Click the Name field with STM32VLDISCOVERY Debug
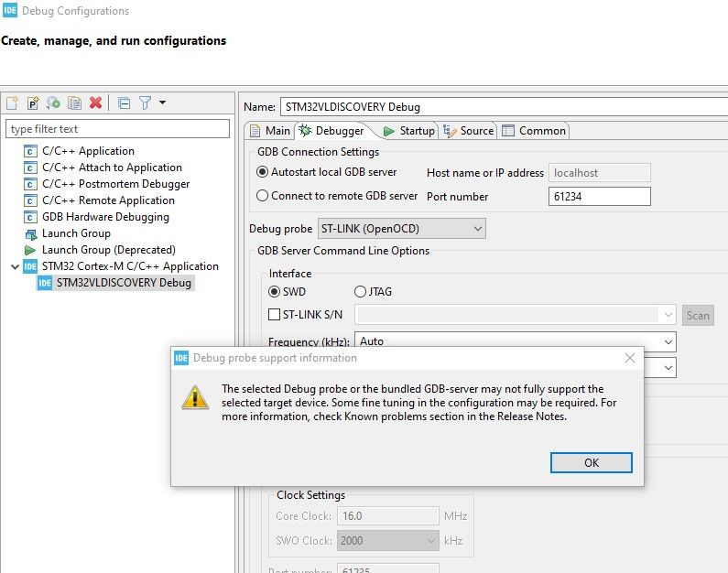Viewport: 728px width, 573px height. (504, 107)
